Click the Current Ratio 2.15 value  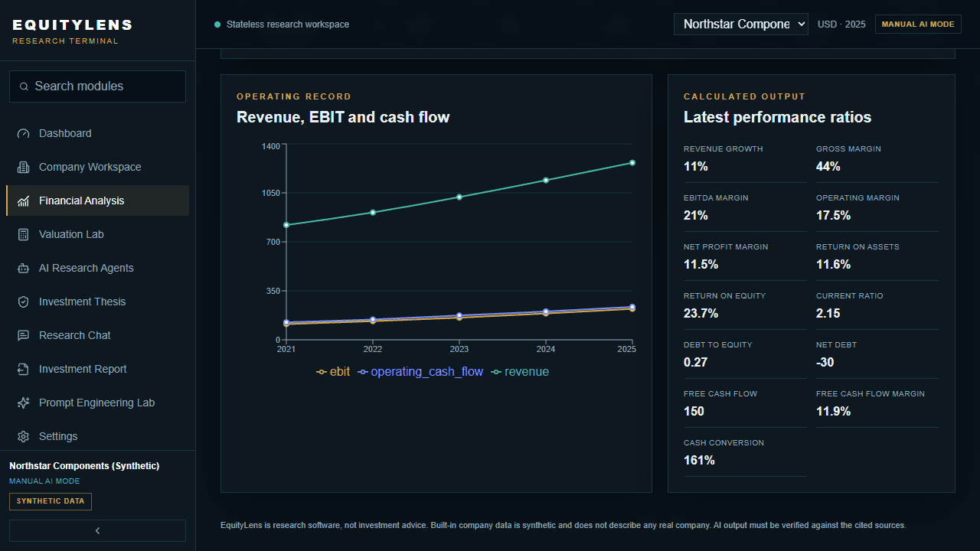tap(828, 314)
